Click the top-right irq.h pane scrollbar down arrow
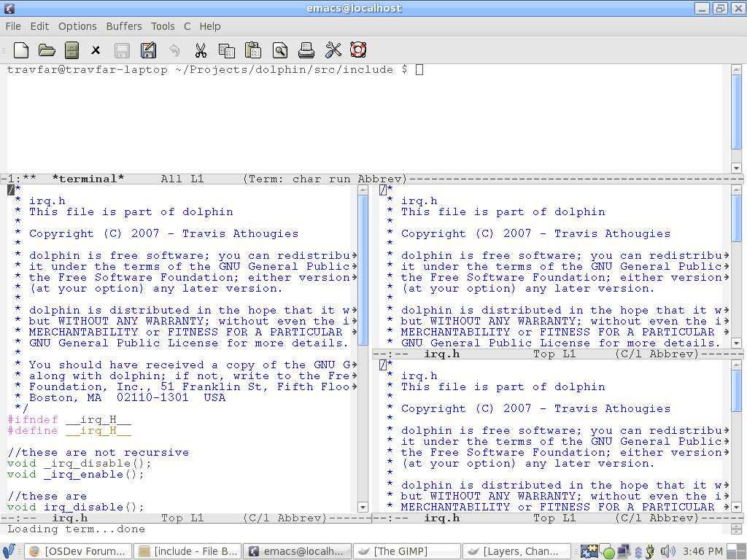 (x=737, y=343)
